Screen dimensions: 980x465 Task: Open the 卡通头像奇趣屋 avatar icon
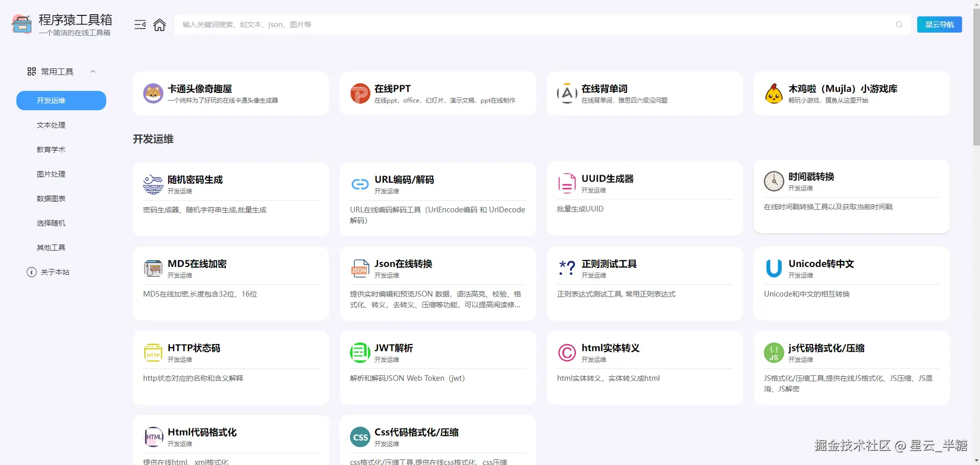click(153, 93)
